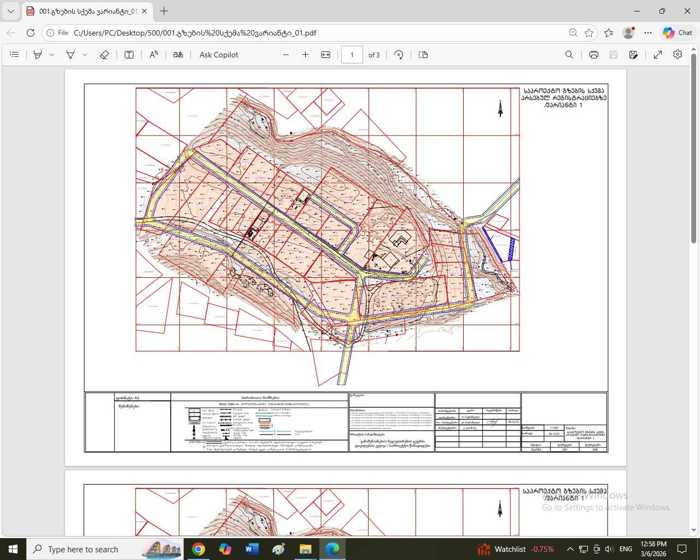700x560 pixels.
Task: Open a new browser tab
Action: pos(164,11)
